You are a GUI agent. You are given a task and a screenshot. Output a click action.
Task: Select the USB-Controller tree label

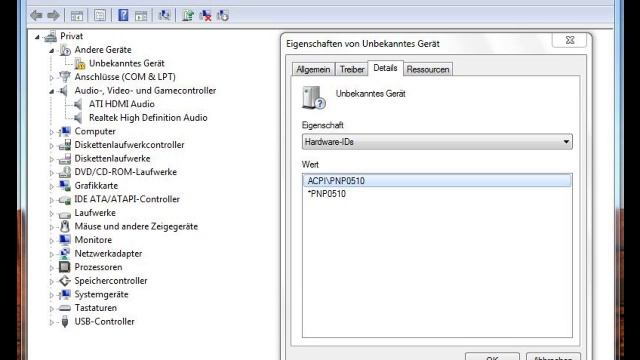(x=104, y=322)
